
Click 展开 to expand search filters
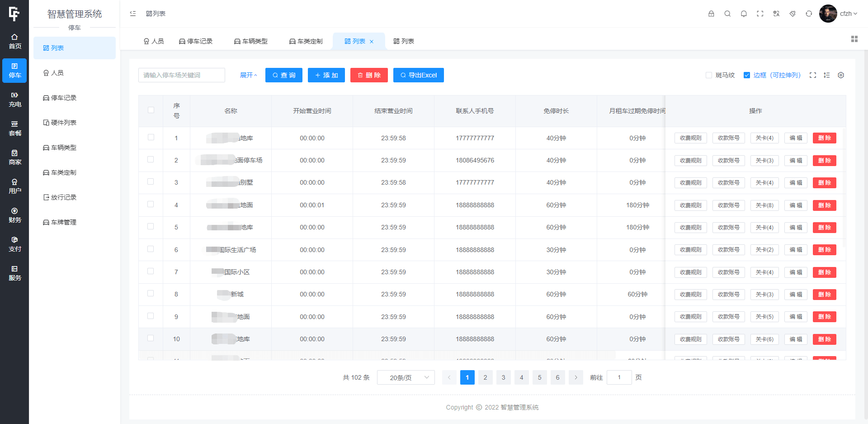248,75
